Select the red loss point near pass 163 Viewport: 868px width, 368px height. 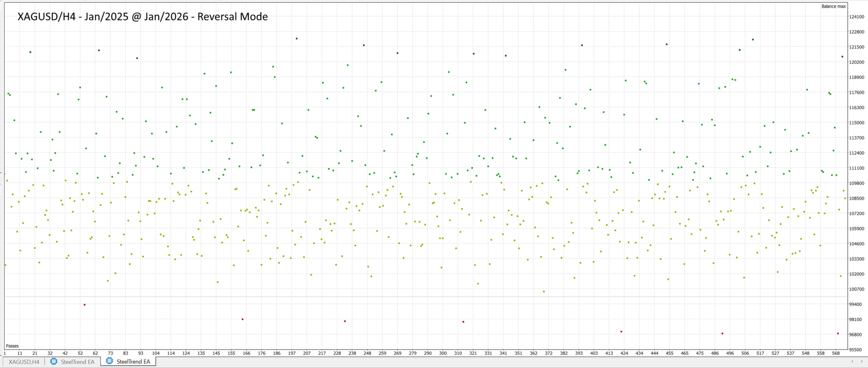point(243,319)
